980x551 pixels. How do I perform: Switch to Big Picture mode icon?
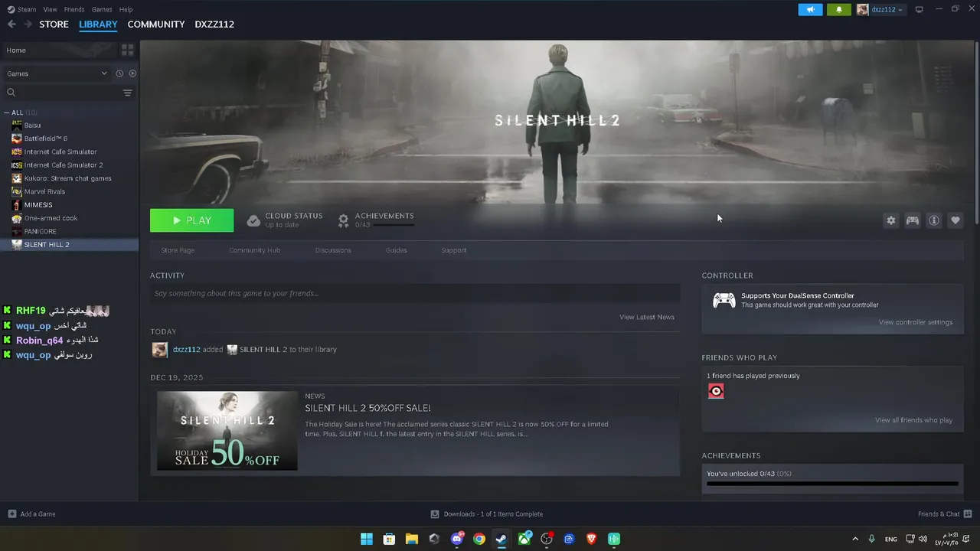click(x=919, y=9)
